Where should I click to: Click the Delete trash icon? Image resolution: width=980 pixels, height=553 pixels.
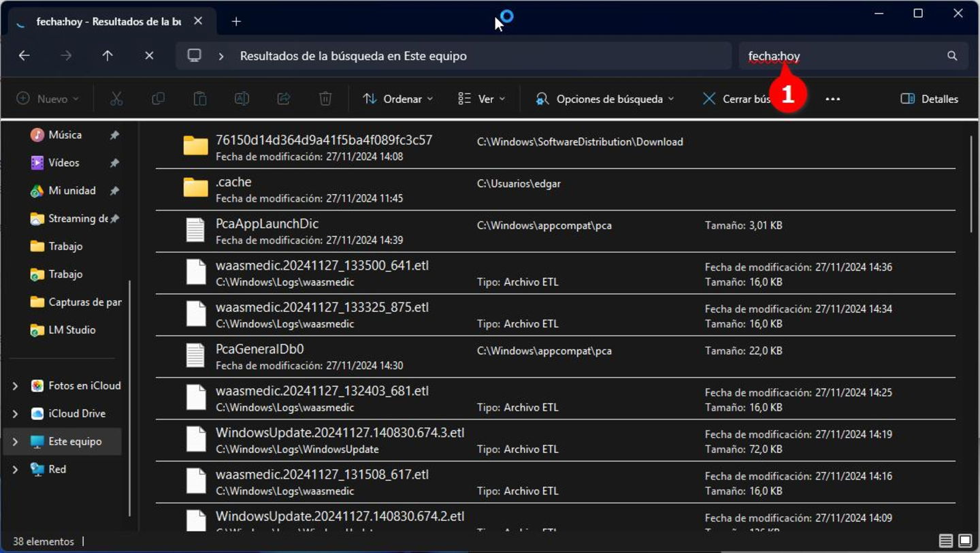tap(325, 99)
